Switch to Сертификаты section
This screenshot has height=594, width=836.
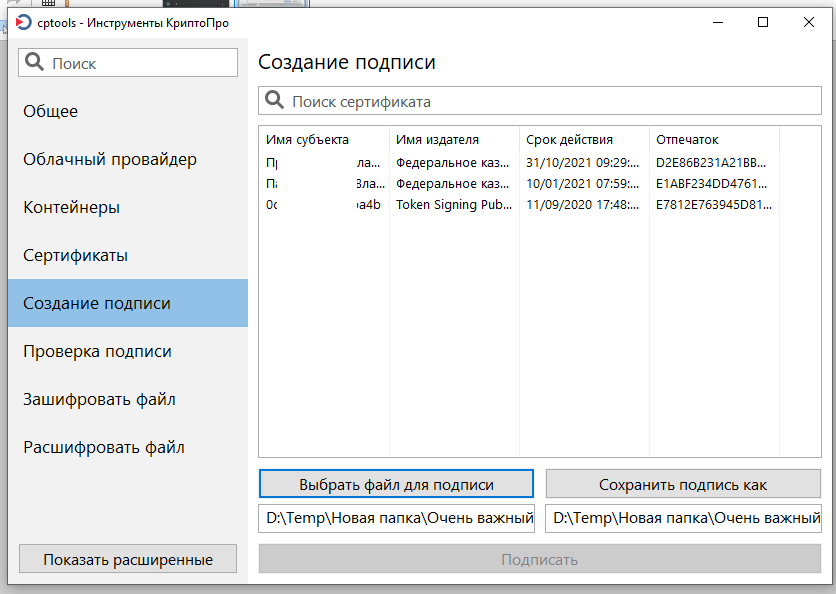pyautogui.click(x=76, y=256)
